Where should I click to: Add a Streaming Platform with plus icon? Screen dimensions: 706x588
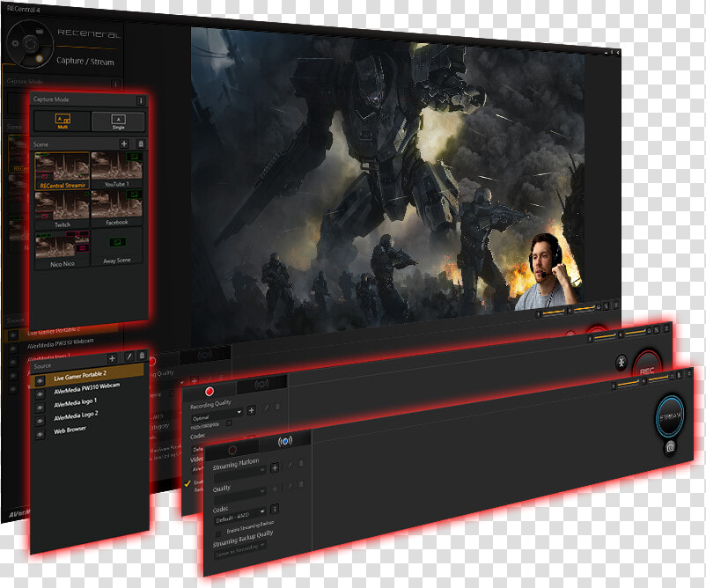[x=276, y=467]
